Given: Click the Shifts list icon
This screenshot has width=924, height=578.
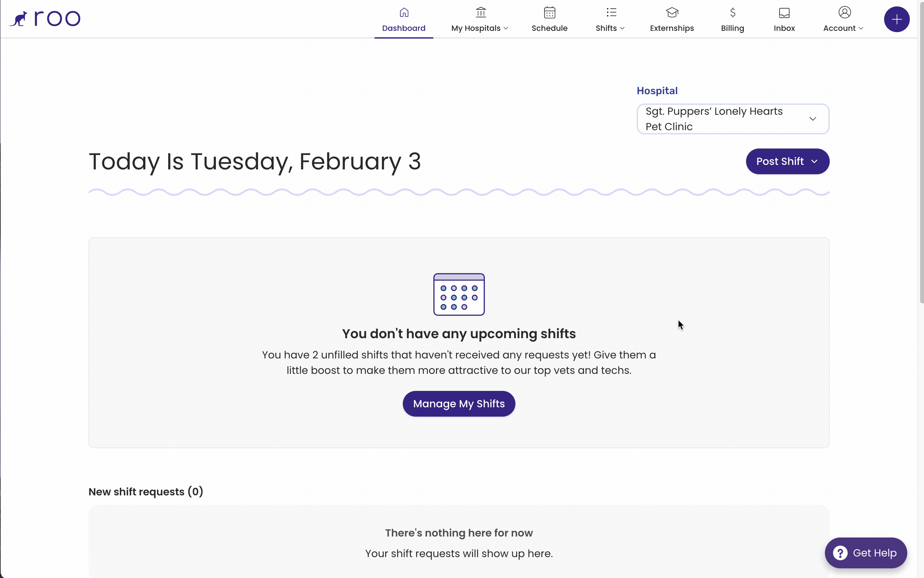Looking at the screenshot, I should point(611,13).
